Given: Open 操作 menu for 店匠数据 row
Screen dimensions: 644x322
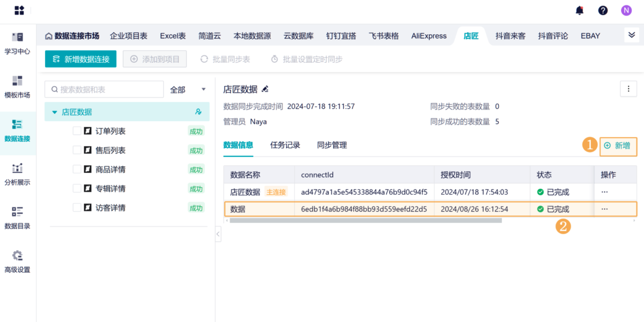Looking at the screenshot, I should [605, 192].
